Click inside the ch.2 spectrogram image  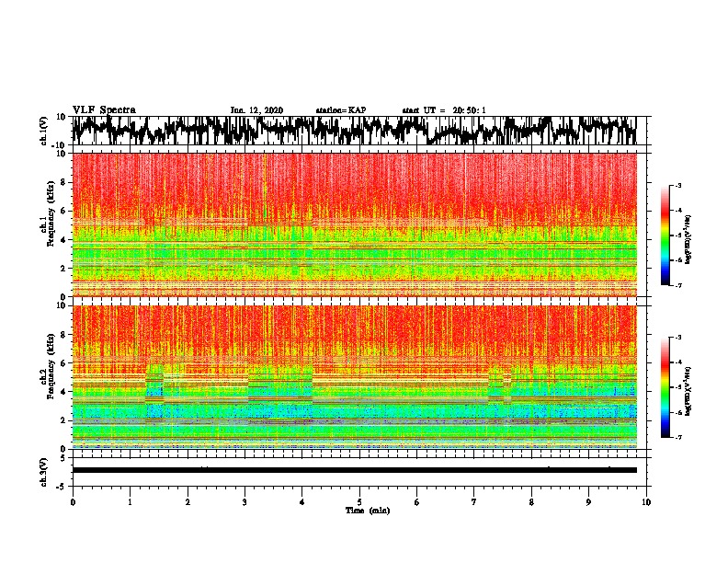tap(354, 377)
